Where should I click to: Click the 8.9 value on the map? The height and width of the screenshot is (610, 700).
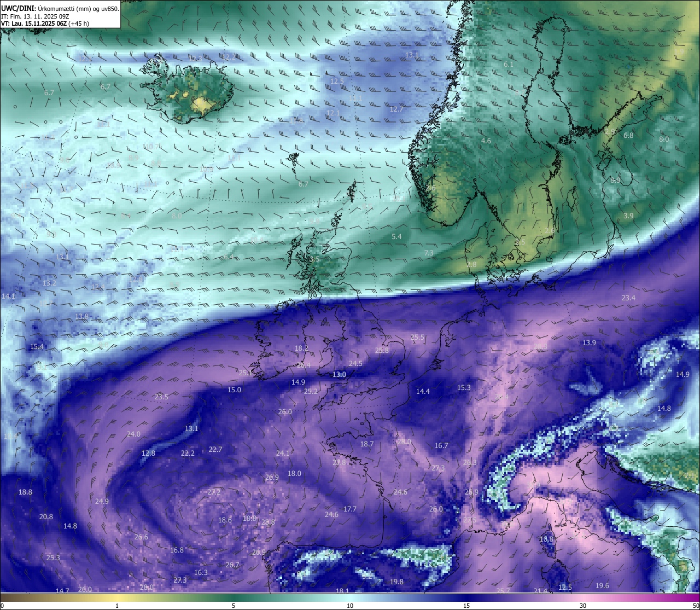(x=615, y=181)
